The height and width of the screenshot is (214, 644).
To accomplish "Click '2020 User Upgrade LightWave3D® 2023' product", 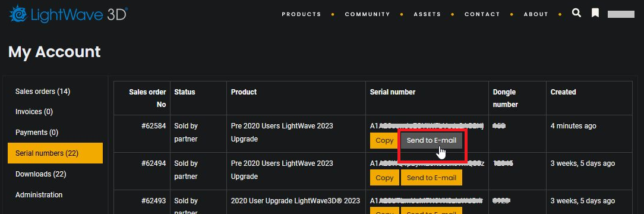I will pos(295,200).
